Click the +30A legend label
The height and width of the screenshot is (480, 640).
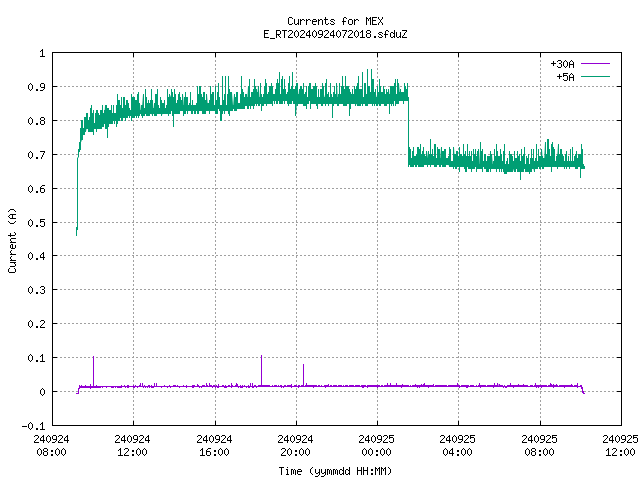(562, 64)
